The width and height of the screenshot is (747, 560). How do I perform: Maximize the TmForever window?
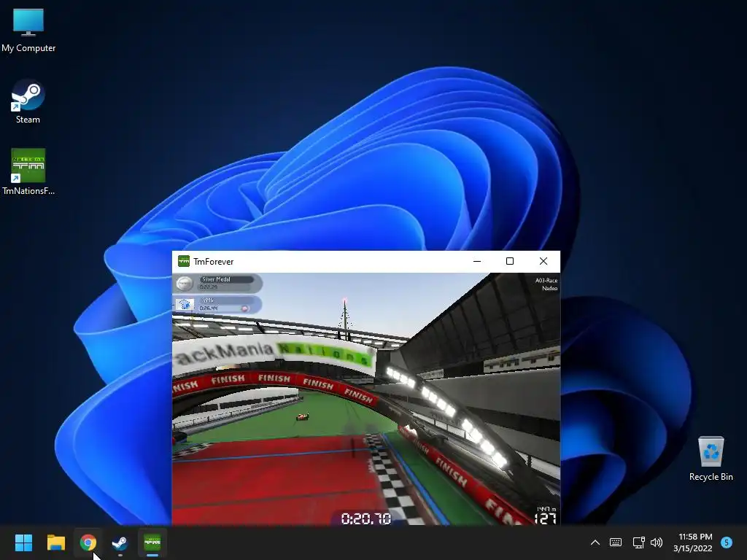[x=510, y=261]
